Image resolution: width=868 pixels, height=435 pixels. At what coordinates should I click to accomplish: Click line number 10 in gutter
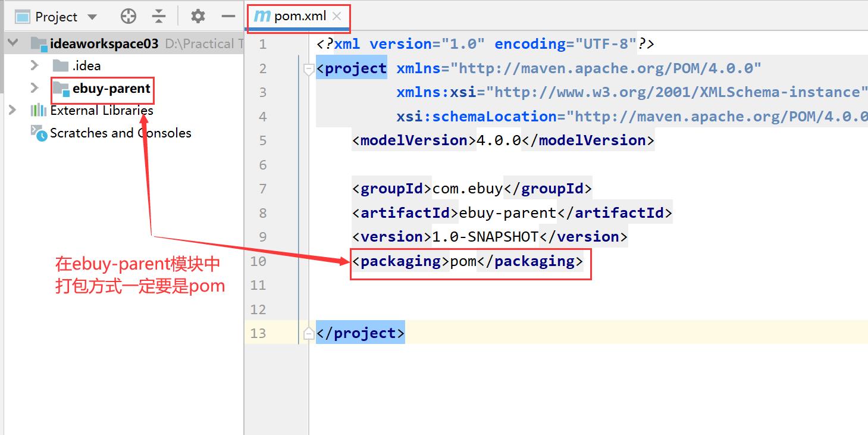(x=258, y=261)
